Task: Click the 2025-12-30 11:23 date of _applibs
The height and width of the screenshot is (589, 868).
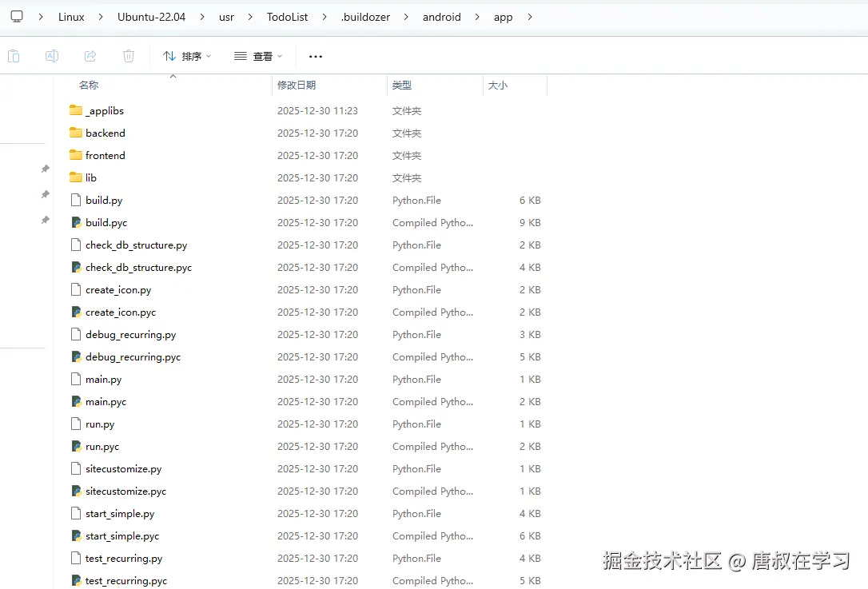Action: tap(318, 111)
